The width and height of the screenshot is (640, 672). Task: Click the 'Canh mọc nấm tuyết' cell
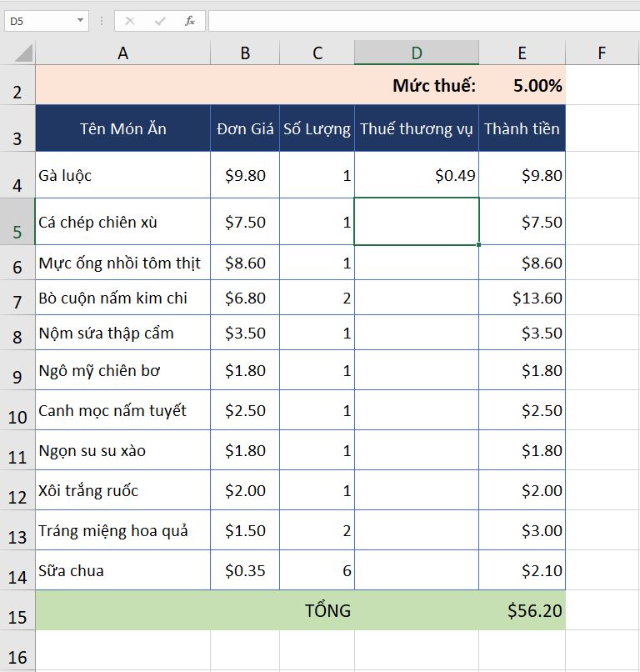pyautogui.click(x=123, y=410)
